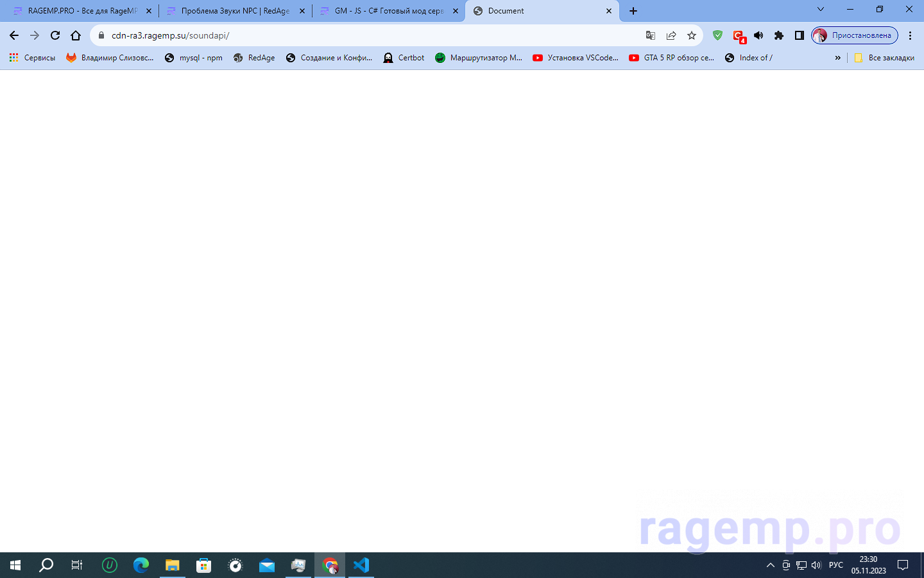The height and width of the screenshot is (578, 924).
Task: Go to the browser home page
Action: click(x=76, y=35)
